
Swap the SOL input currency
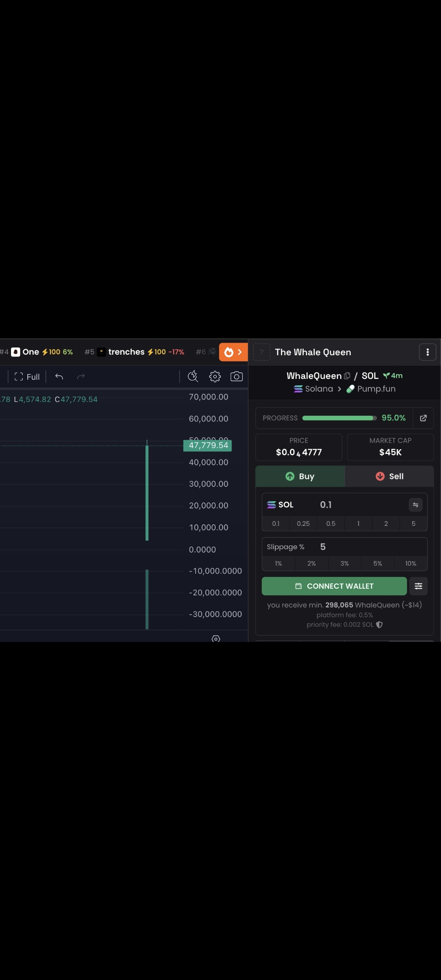point(416,505)
